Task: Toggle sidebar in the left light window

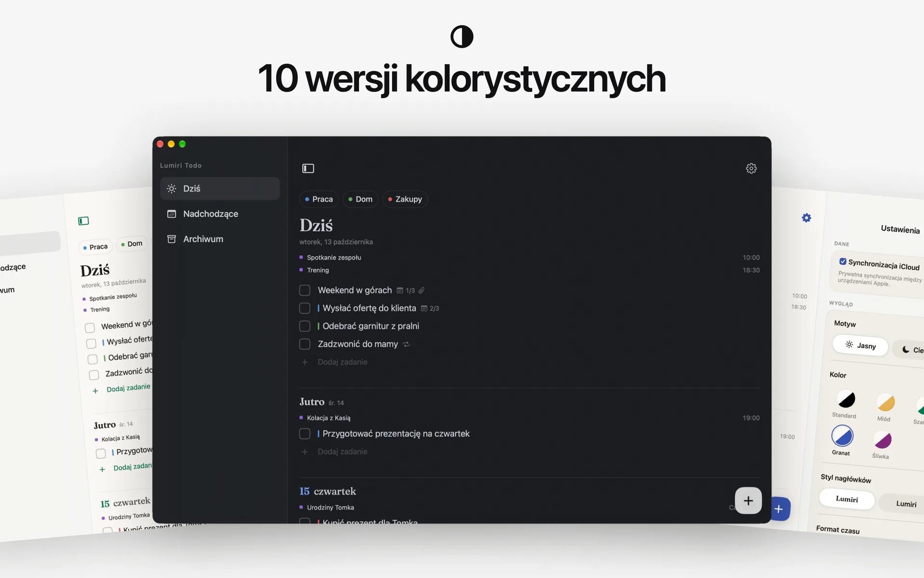Action: [83, 221]
